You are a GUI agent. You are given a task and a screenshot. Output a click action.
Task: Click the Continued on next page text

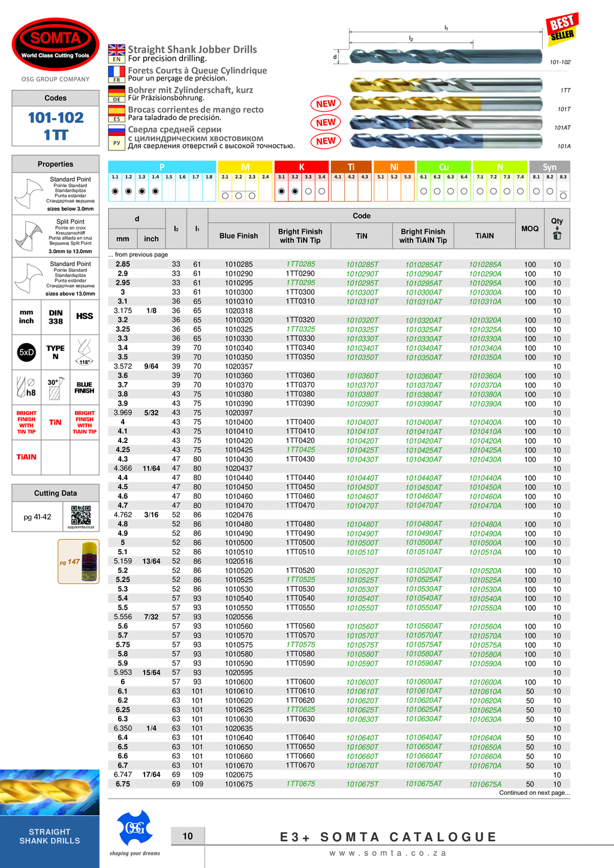click(534, 792)
